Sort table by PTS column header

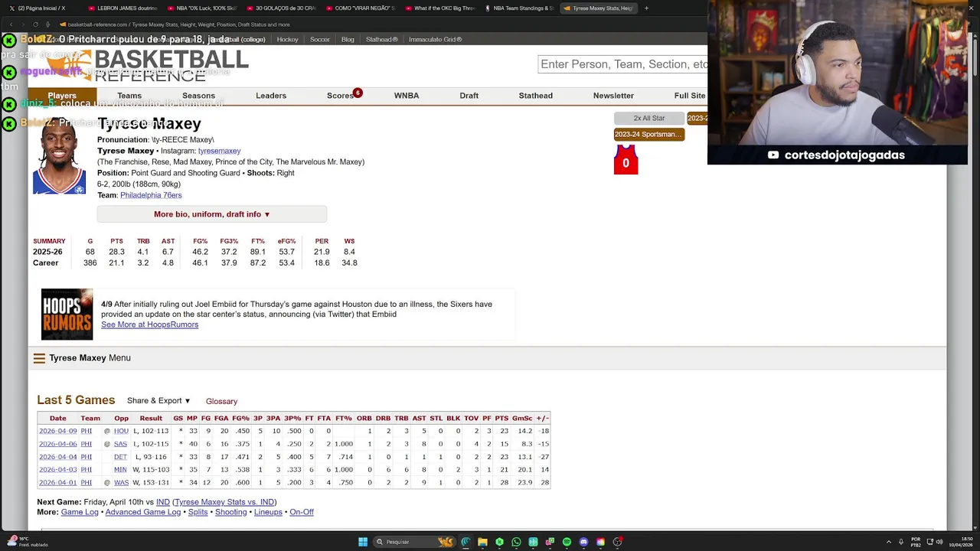pyautogui.click(x=501, y=419)
